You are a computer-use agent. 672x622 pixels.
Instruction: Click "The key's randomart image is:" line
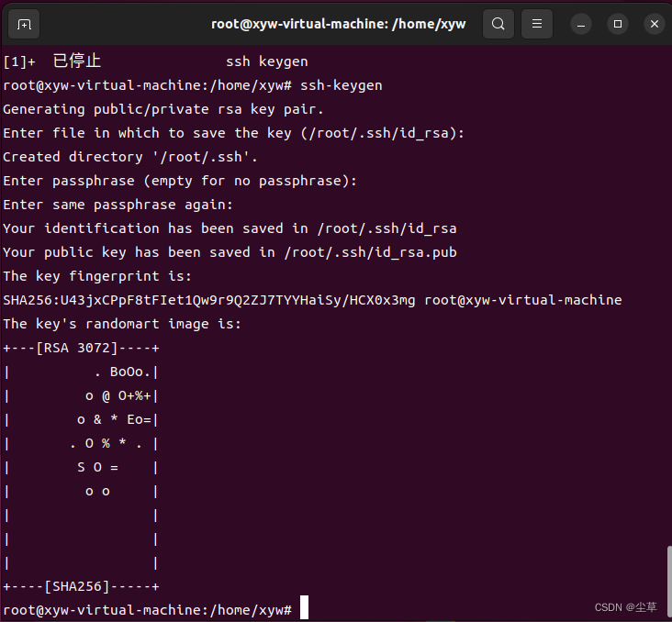(122, 324)
